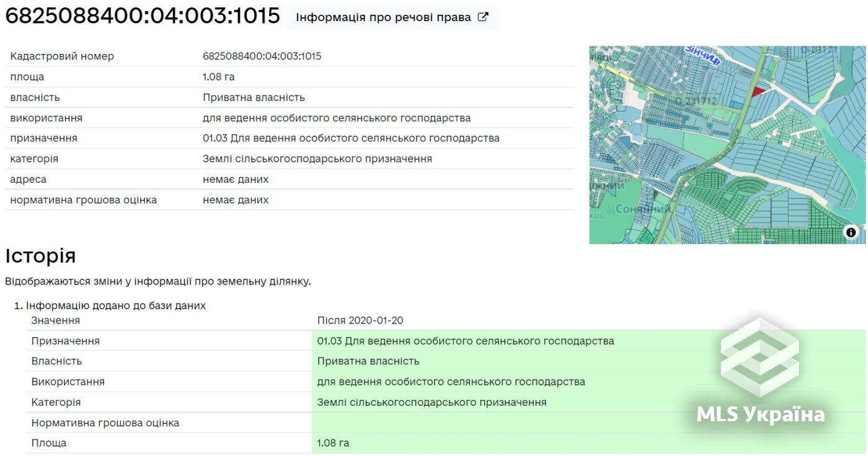868x456 pixels.
Task: Select немає даних in the нормативна грошова оцінка row
Action: pos(236,200)
